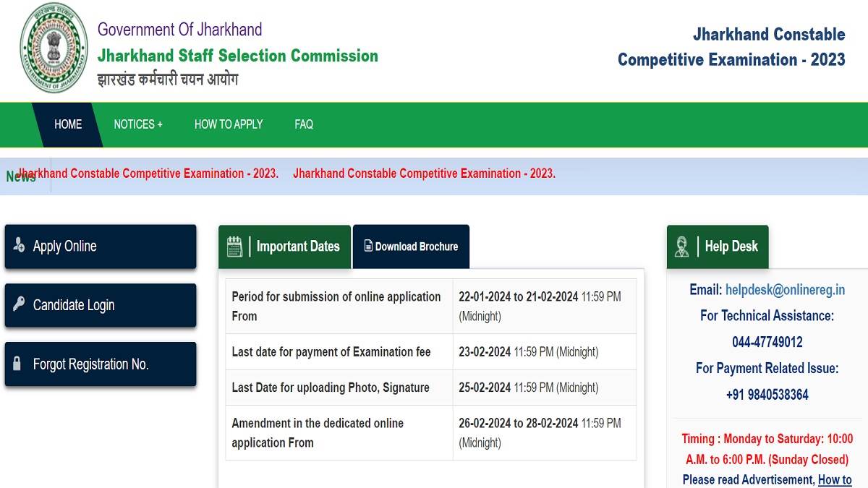Click the Apply Online button

click(x=101, y=247)
